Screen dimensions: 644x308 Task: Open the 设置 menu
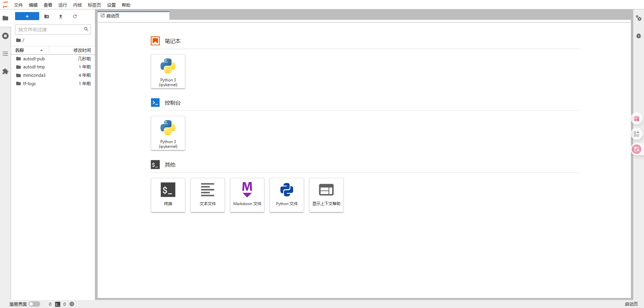(111, 5)
